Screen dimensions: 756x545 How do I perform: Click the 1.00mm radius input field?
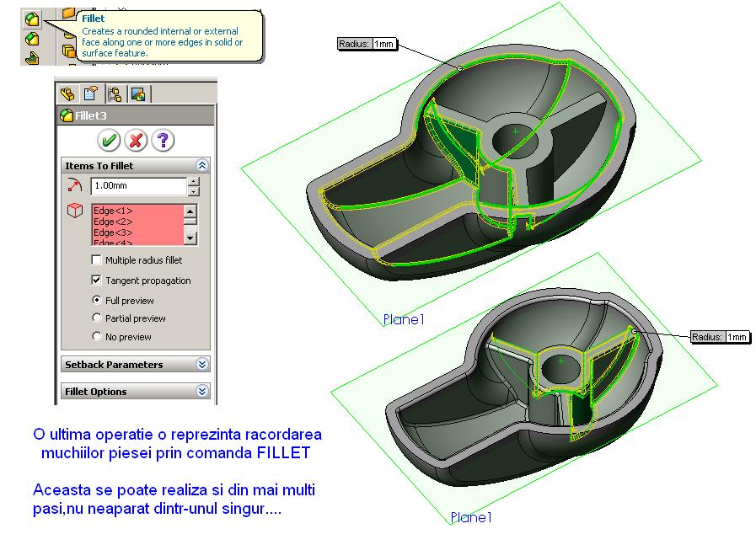(138, 186)
